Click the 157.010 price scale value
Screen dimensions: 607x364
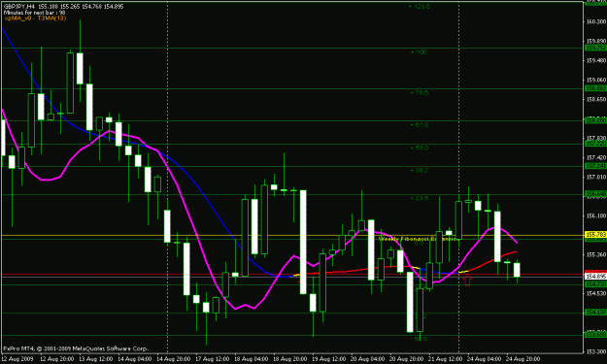(x=596, y=178)
